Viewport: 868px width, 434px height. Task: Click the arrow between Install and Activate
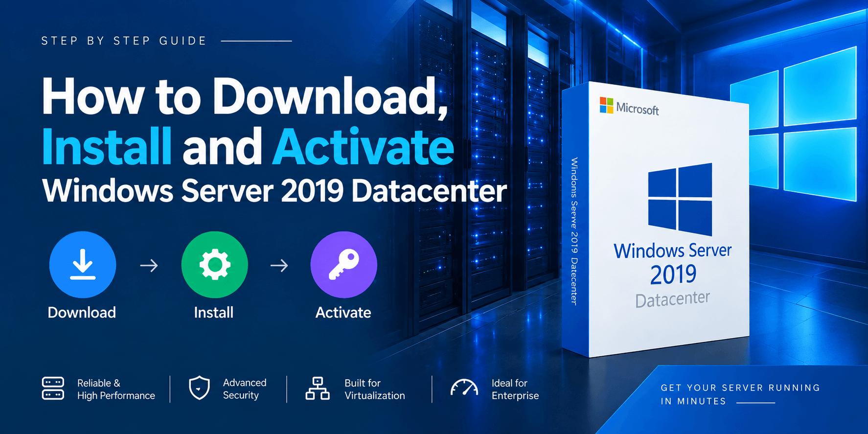[x=279, y=266]
